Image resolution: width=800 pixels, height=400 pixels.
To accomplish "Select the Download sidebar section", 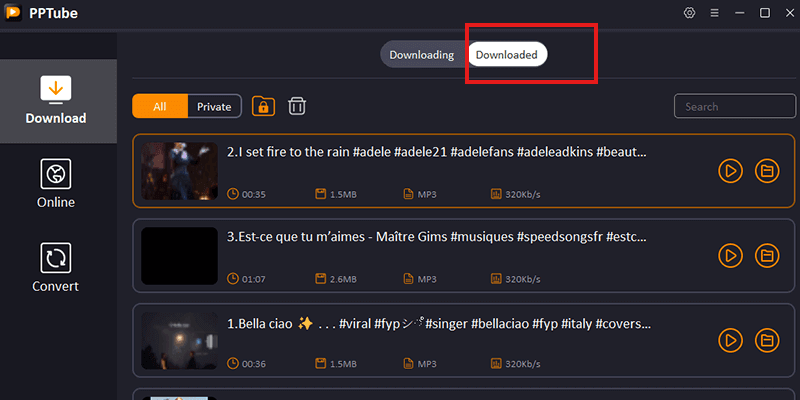I will tap(56, 100).
